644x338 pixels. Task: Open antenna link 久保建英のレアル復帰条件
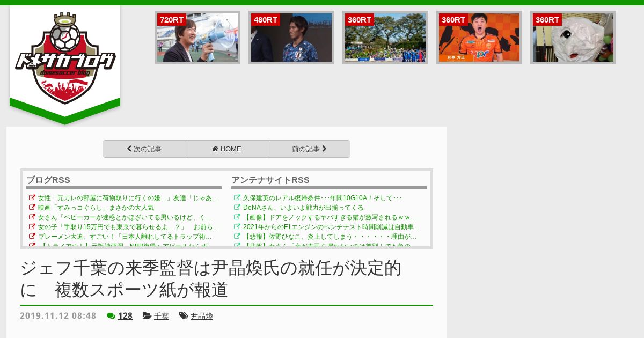coord(323,198)
